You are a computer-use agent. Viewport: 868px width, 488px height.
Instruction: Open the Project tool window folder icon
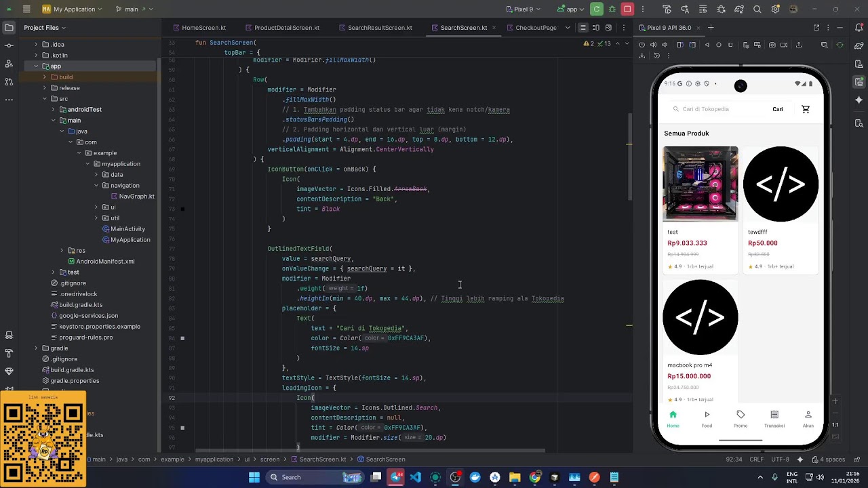pyautogui.click(x=9, y=28)
